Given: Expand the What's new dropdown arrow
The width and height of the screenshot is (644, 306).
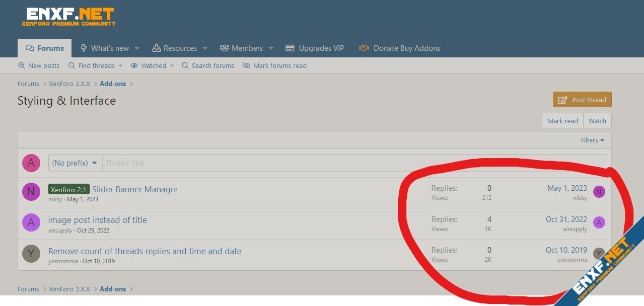Looking at the screenshot, I should (x=137, y=48).
